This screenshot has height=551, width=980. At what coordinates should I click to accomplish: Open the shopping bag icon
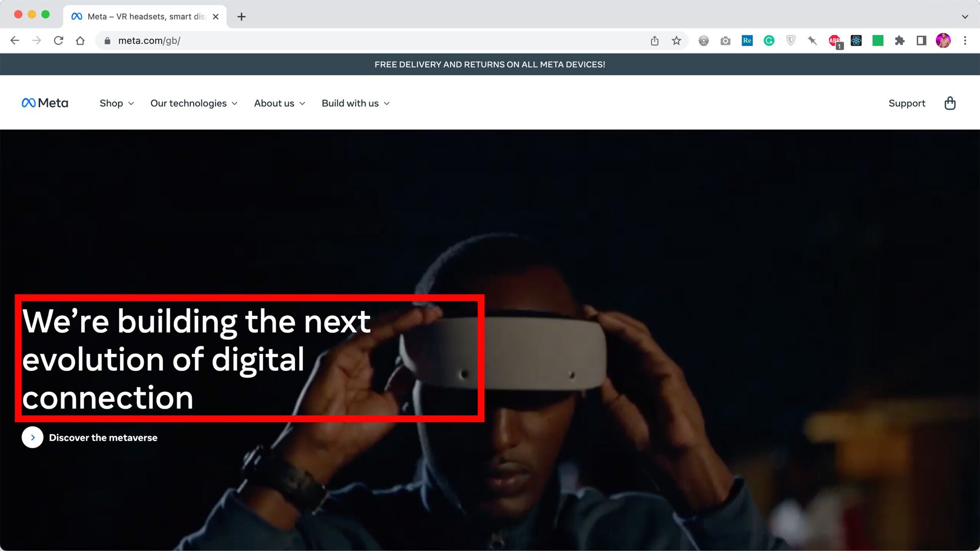[x=949, y=104]
